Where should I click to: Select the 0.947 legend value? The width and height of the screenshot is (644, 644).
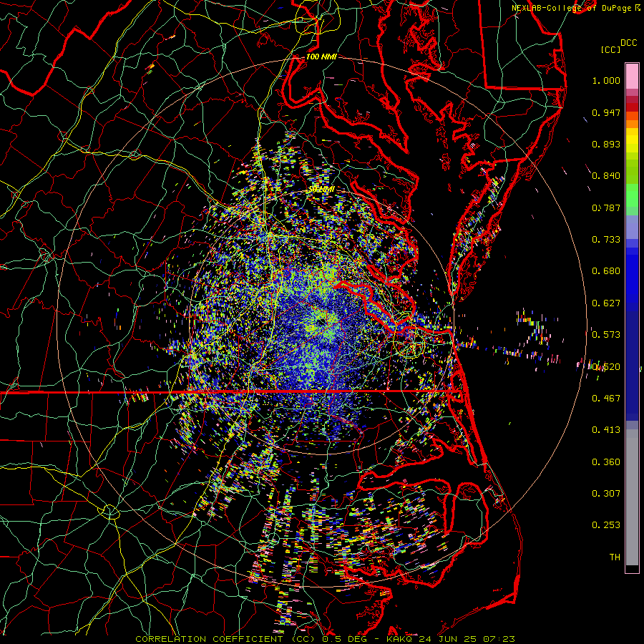(606, 112)
